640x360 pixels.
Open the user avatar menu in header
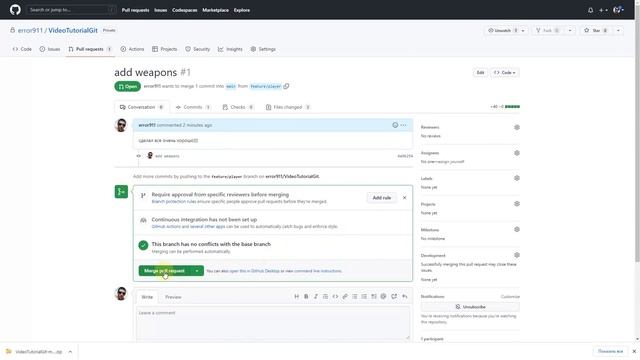point(618,9)
